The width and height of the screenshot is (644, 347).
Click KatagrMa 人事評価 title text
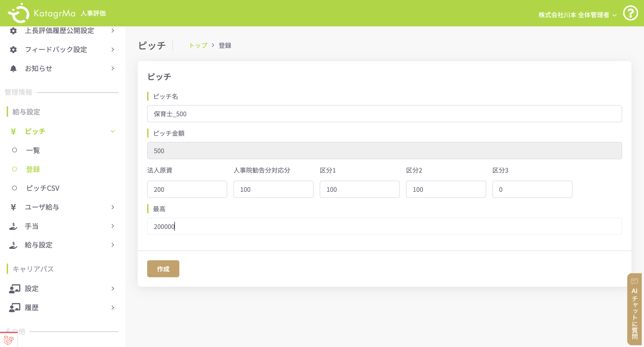(70, 13)
